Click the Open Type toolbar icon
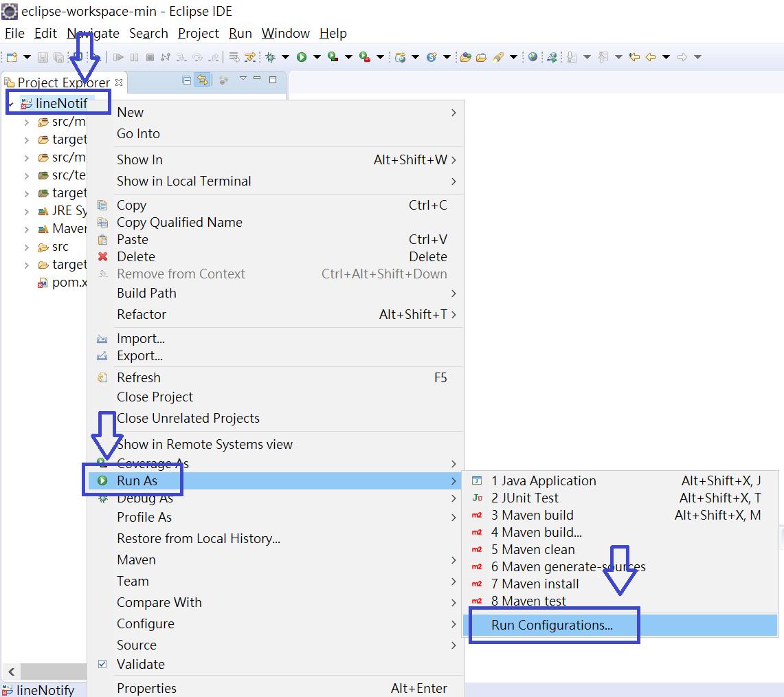 point(465,57)
